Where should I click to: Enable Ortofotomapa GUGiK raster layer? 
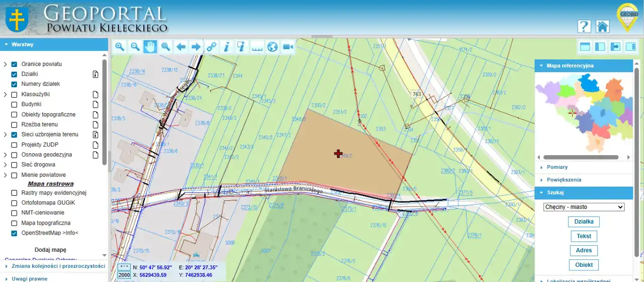[x=14, y=203]
